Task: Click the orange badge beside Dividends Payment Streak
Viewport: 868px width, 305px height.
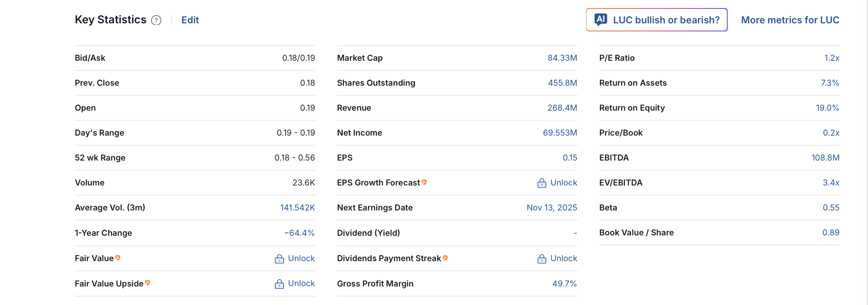Action: tap(445, 258)
